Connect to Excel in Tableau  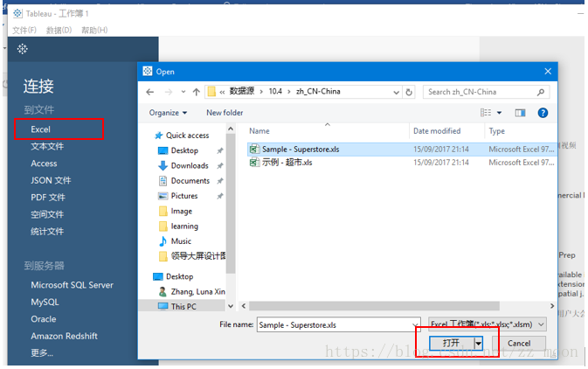tap(40, 129)
